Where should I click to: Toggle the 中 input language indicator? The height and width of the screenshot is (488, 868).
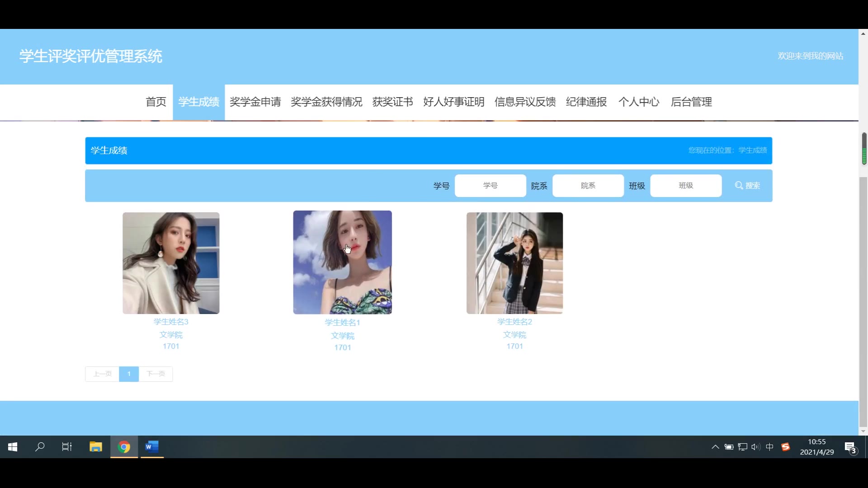pyautogui.click(x=770, y=447)
